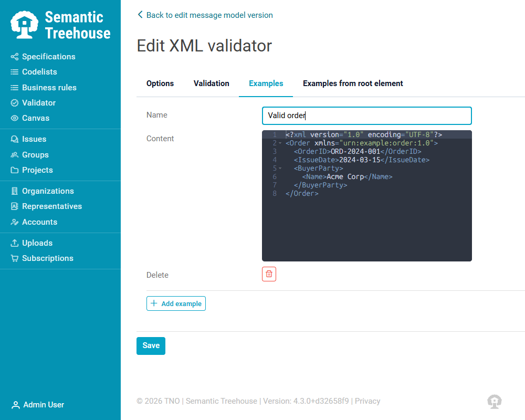Collapse the Order element on line 2
Viewport: 525px width, 420px height.
pos(280,143)
